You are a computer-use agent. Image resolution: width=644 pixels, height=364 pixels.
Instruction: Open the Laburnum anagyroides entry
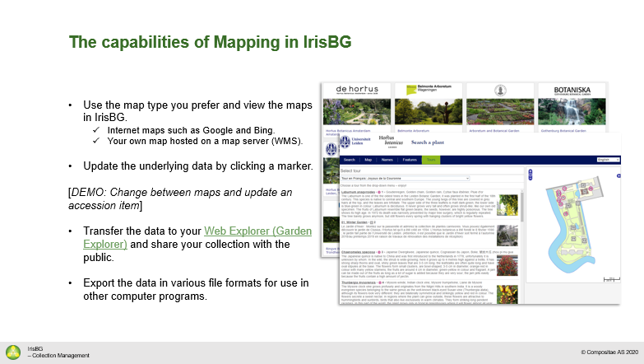358,192
